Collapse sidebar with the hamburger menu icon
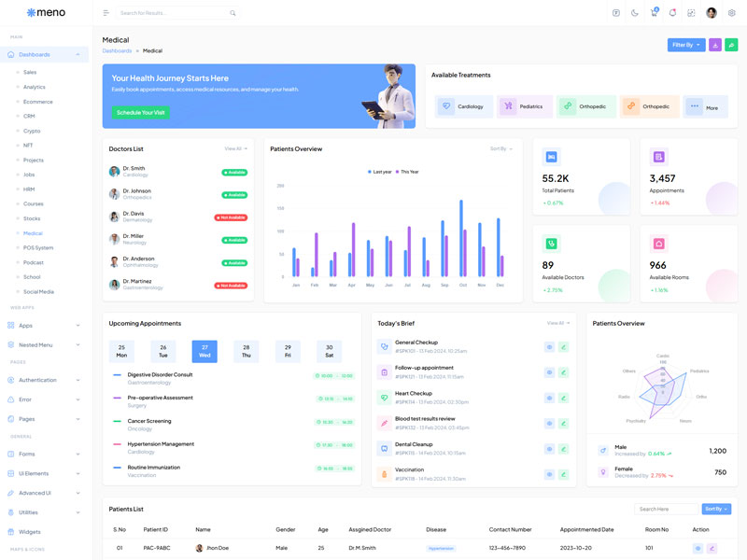This screenshot has width=747, height=560. [106, 13]
